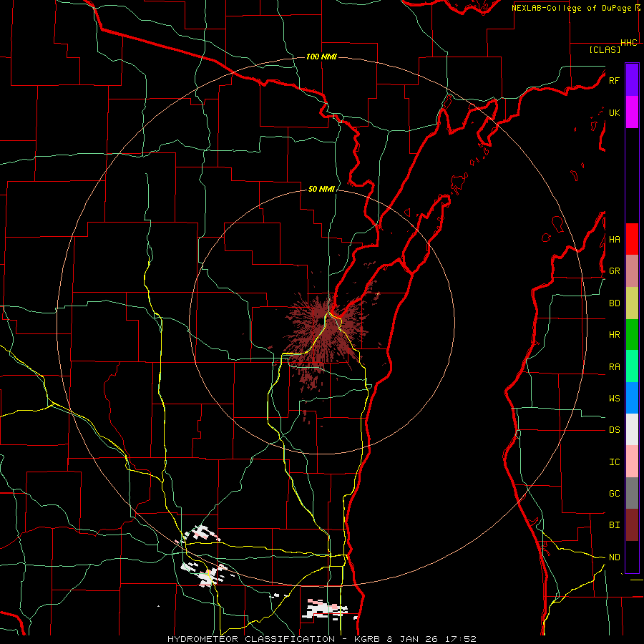Click the WS blue legend swatch
The image size is (644, 644).
[632, 398]
